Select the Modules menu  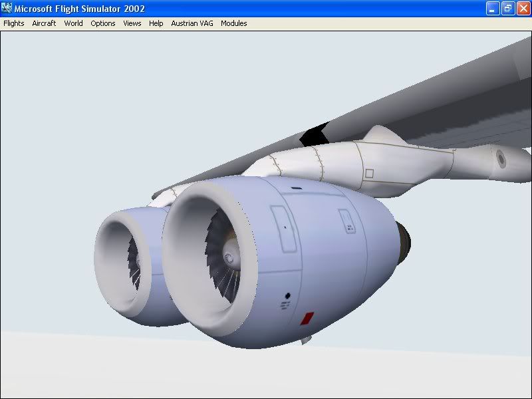(x=234, y=23)
